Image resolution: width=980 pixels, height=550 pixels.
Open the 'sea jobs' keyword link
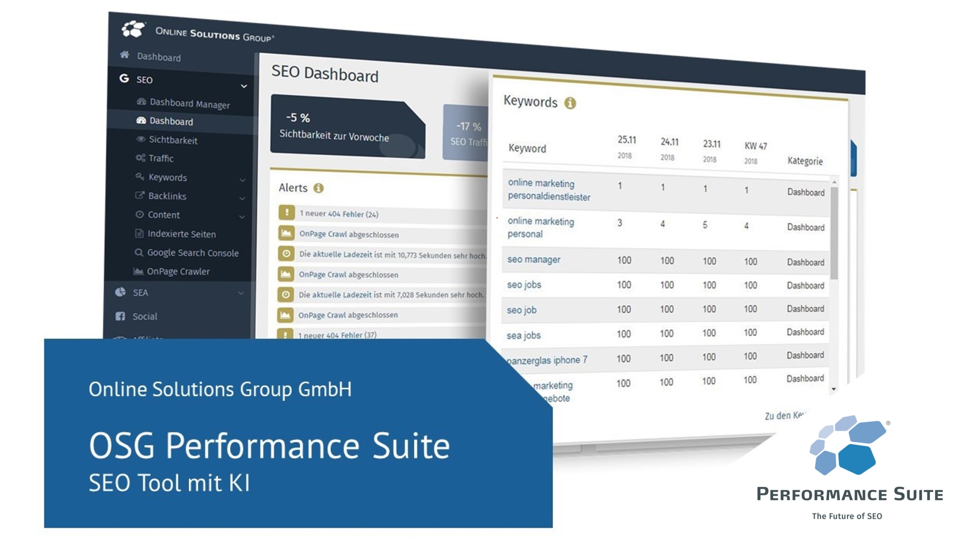[523, 335]
